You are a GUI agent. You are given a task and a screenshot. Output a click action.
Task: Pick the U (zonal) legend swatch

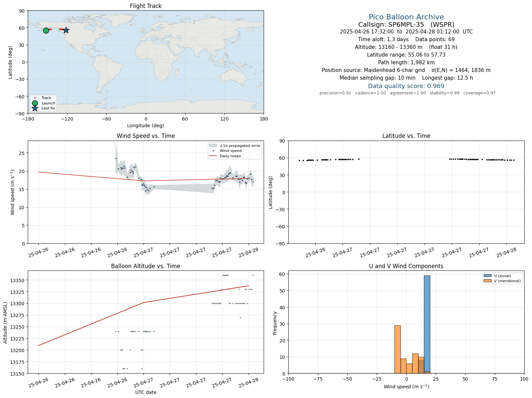pos(487,276)
